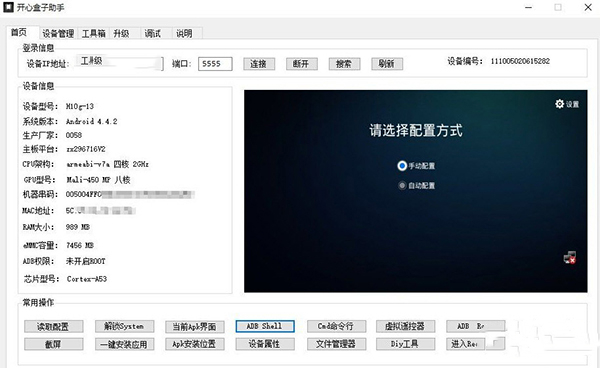Open Diy工具
This screenshot has width=600, height=368.
(x=405, y=344)
